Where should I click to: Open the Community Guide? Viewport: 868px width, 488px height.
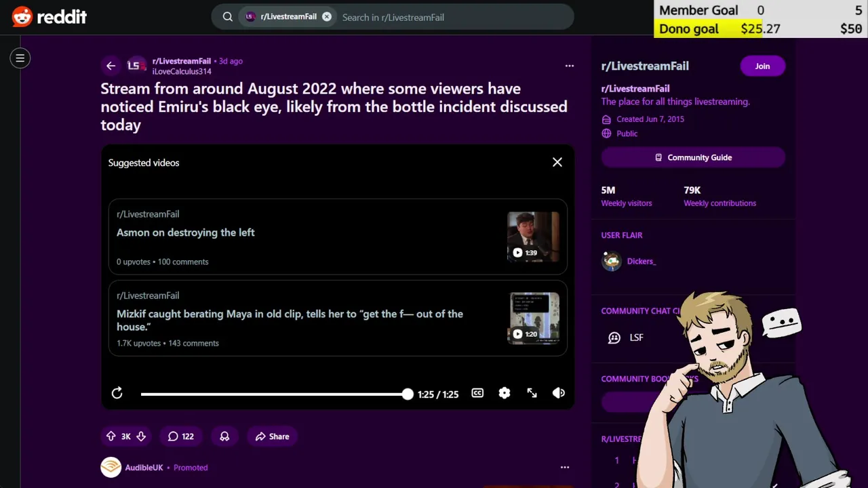693,157
